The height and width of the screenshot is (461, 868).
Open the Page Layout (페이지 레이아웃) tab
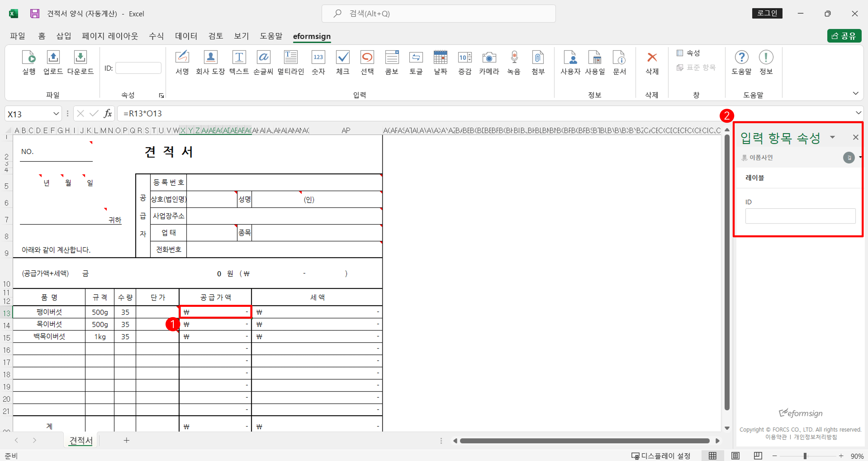[110, 36]
